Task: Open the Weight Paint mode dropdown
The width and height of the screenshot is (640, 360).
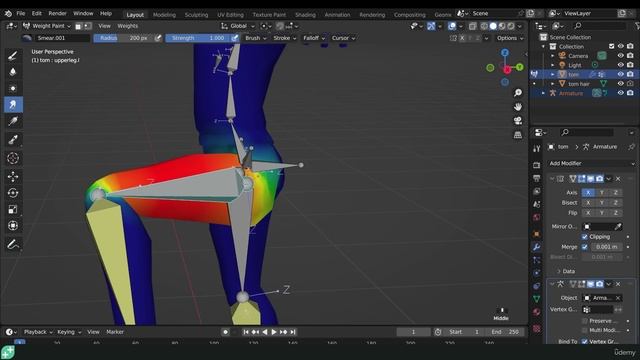Action: click(x=47, y=26)
